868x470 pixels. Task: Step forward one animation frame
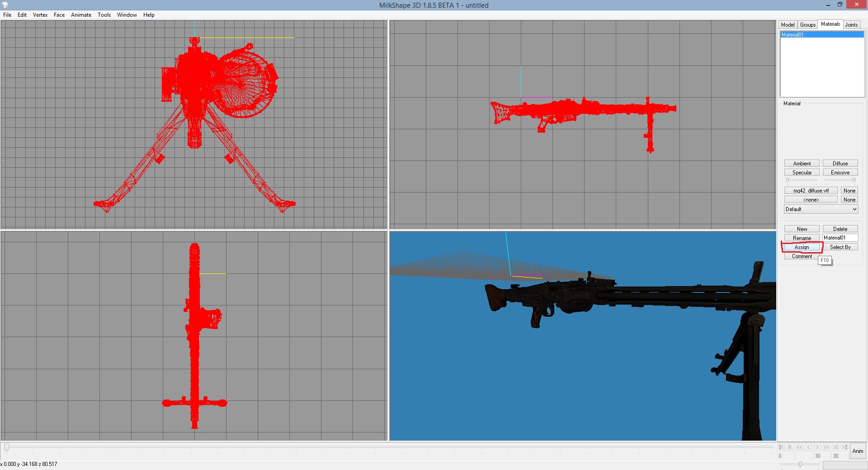point(817,447)
